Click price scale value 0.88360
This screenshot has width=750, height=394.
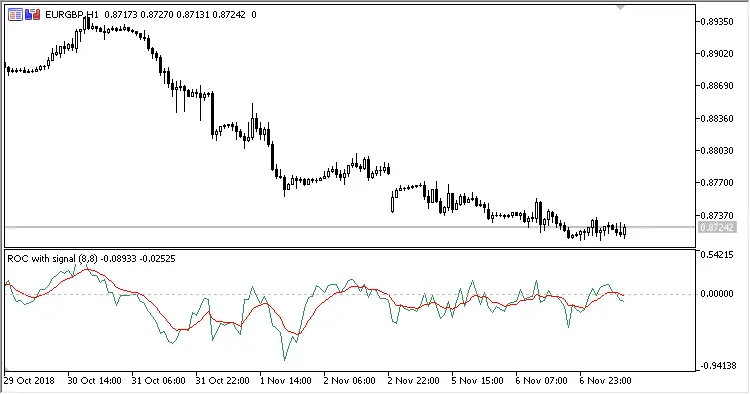pos(717,119)
